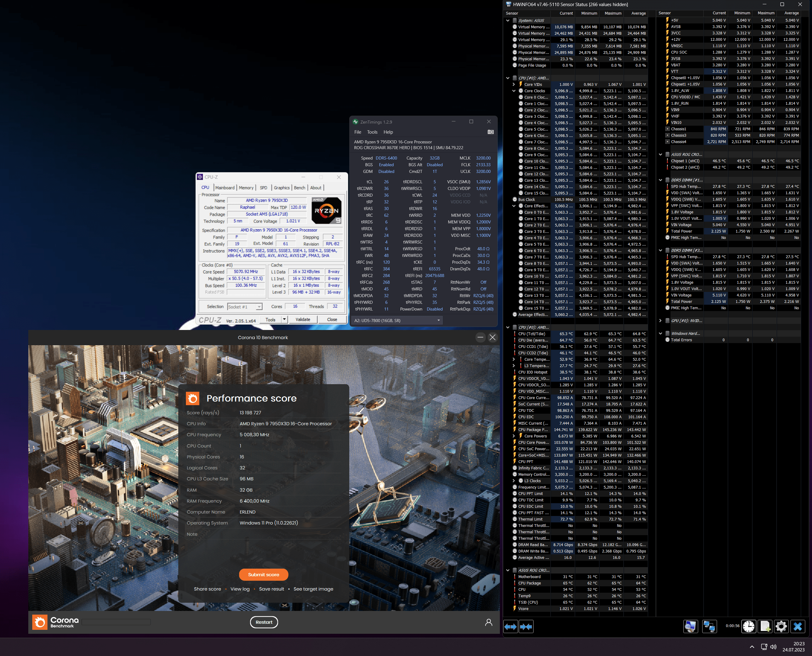Collapse the Windows Hardware Errors group
Viewport: 812px width, 656px height.
pyautogui.click(x=660, y=333)
